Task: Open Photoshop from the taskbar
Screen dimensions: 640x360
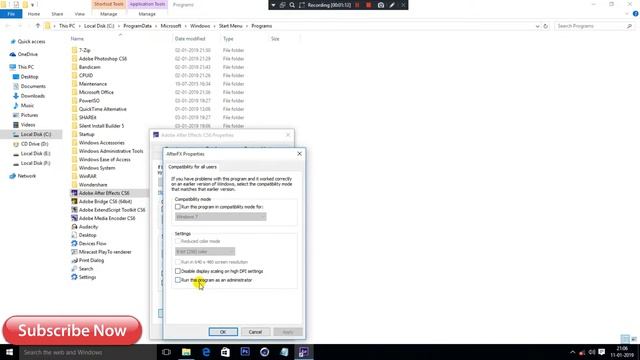Action: (x=245, y=352)
